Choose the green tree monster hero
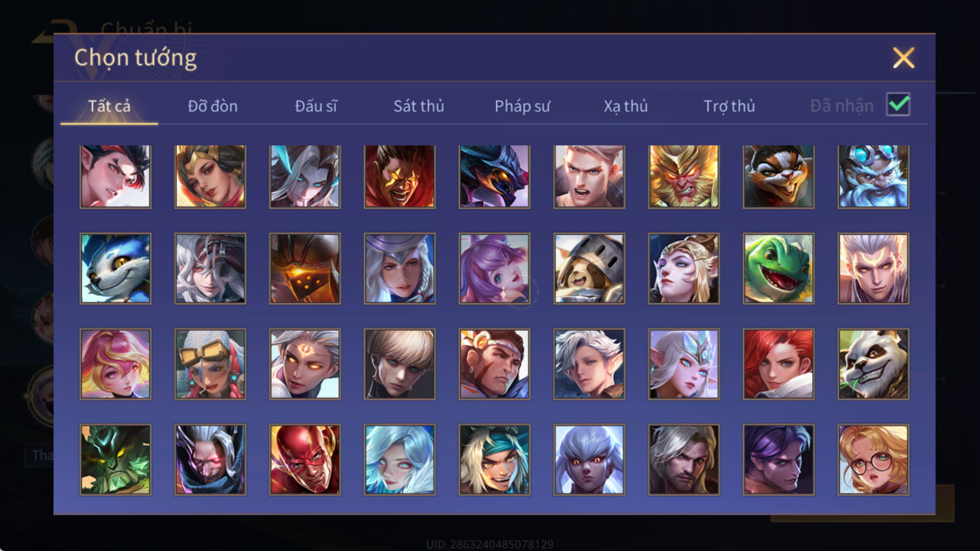The height and width of the screenshot is (551, 980). 115,460
